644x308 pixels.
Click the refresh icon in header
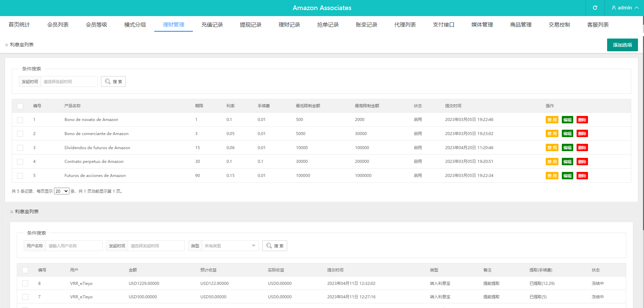[x=595, y=8]
